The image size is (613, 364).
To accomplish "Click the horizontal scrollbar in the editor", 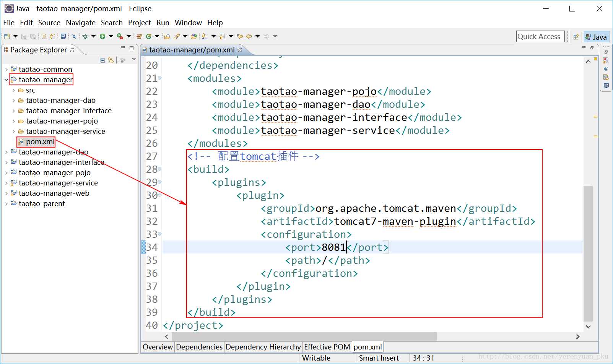I will pos(304,336).
